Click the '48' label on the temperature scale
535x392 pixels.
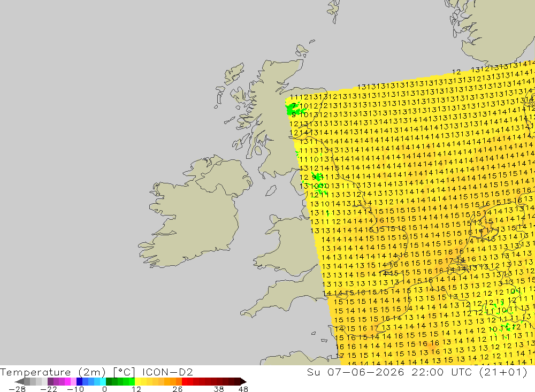243,389
